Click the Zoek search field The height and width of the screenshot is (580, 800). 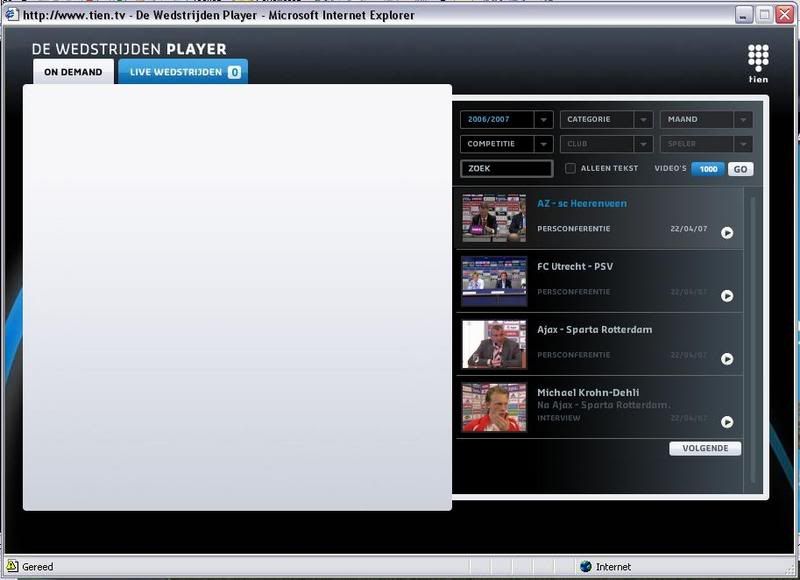[x=506, y=168]
